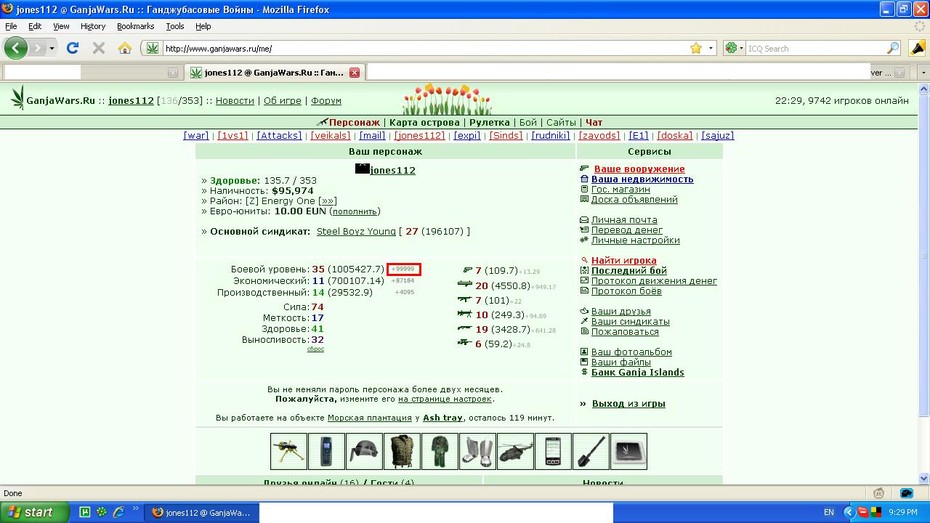Select the machine gun inventory item
Image resolution: width=930 pixels, height=523 pixels.
[289, 451]
